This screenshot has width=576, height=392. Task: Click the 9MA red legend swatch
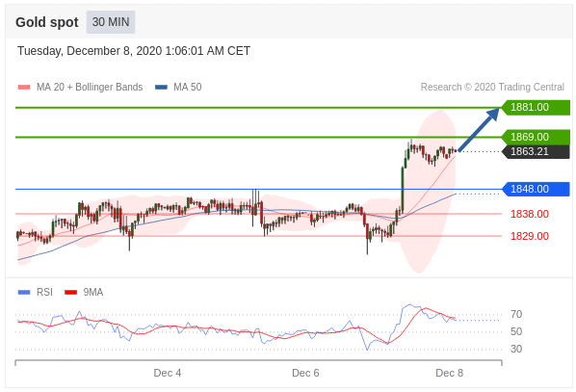71,293
